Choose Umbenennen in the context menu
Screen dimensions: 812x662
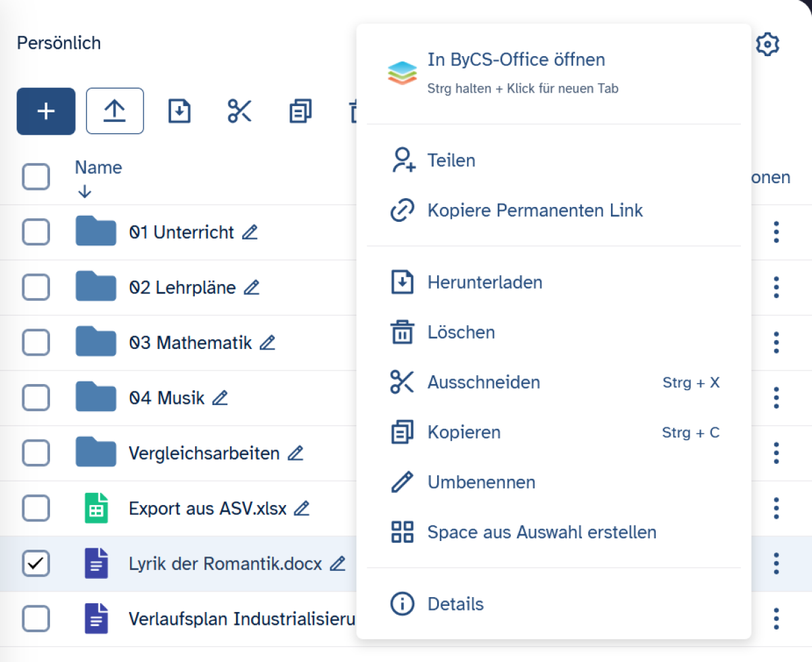[481, 483]
